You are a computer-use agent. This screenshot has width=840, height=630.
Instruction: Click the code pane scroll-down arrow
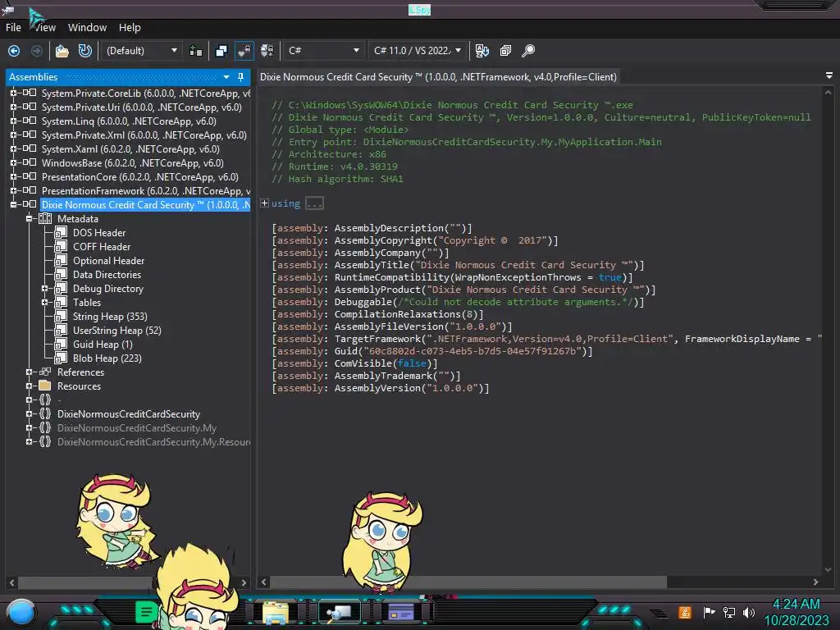click(x=829, y=569)
